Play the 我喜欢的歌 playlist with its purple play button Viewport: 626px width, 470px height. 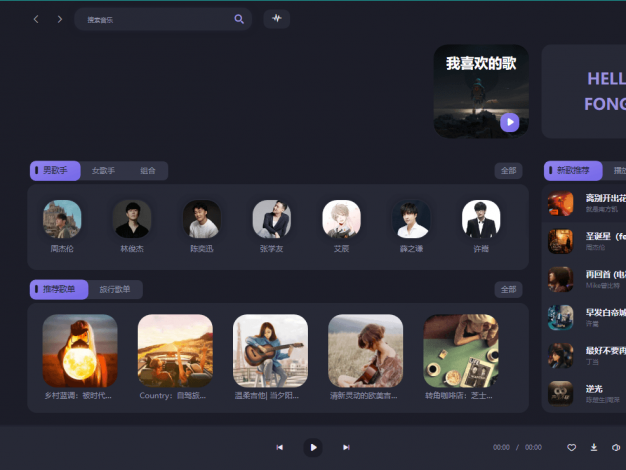(509, 122)
